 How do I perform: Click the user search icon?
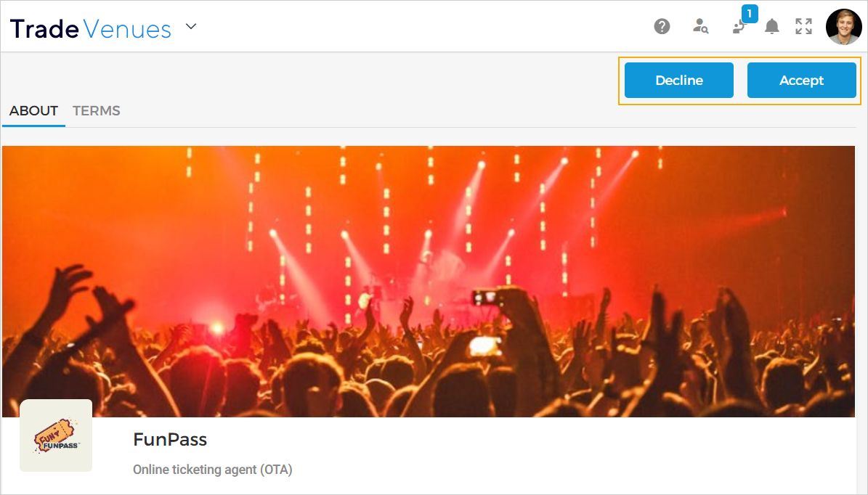coord(700,27)
